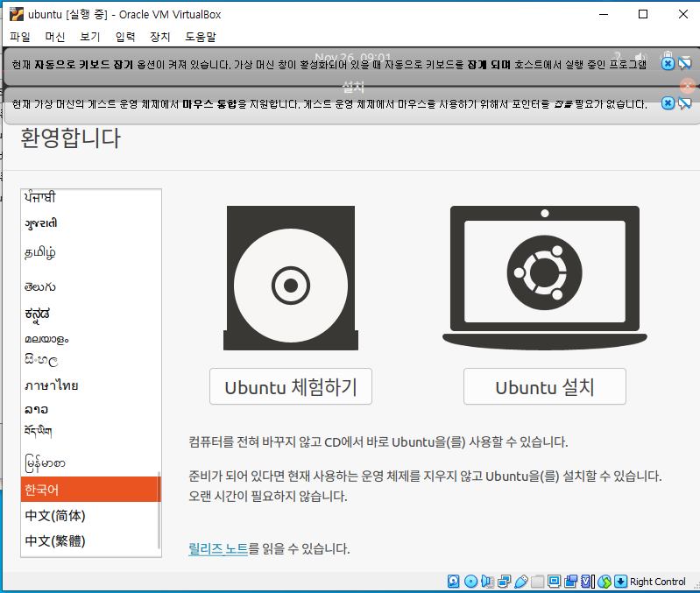Open the 입력 menu
700x593 pixels.
[x=125, y=37]
